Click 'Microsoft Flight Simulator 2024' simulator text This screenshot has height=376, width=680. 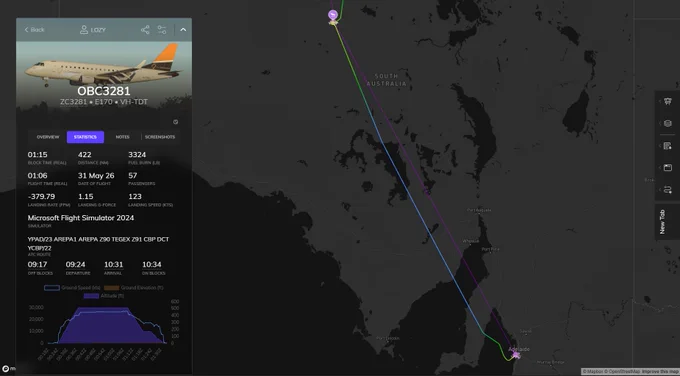[x=81, y=218]
